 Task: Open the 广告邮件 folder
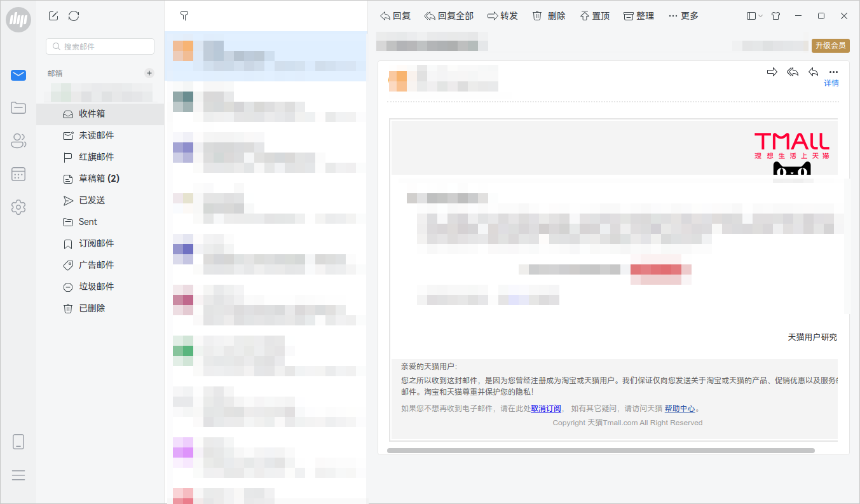click(100, 265)
